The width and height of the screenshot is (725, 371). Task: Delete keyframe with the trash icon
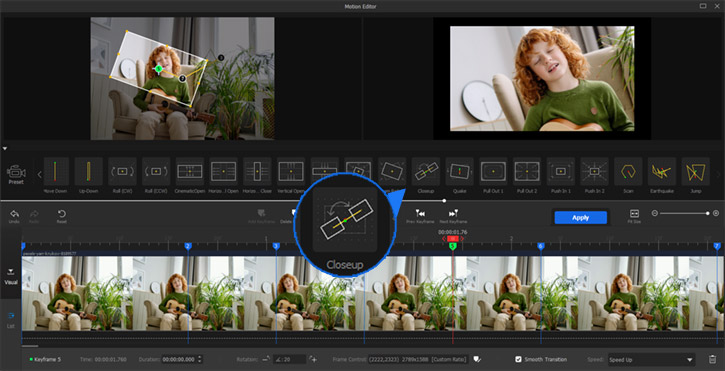point(713,359)
